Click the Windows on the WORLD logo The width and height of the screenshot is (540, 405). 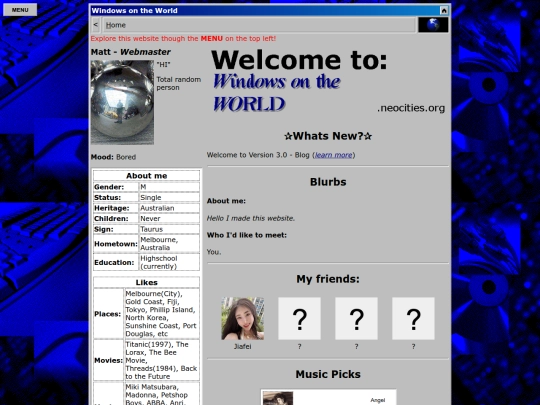[x=277, y=92]
